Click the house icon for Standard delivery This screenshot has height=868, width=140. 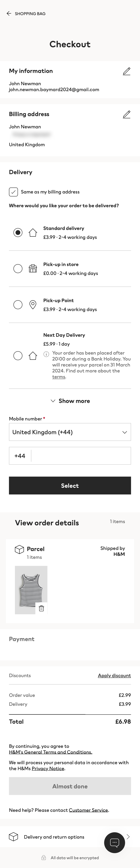(32, 233)
